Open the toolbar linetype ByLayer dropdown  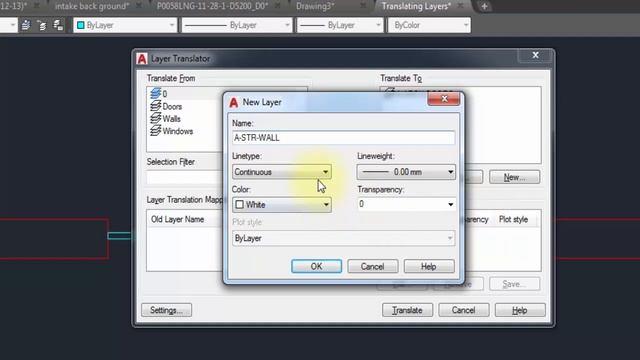(237, 25)
